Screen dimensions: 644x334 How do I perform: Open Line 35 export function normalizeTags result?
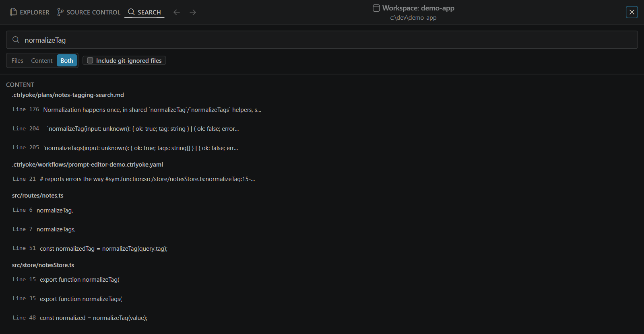(x=67, y=299)
